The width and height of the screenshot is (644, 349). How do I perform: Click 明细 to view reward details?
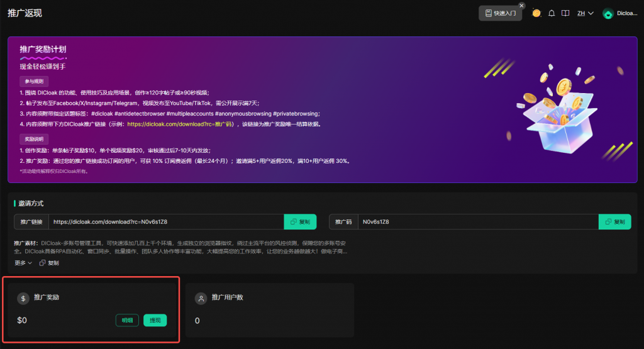(x=127, y=320)
